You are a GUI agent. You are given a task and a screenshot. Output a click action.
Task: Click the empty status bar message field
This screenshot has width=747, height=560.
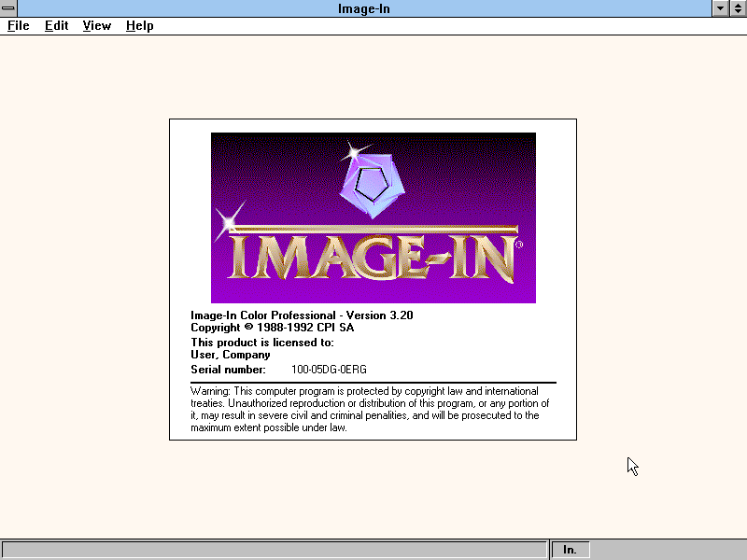pyautogui.click(x=274, y=550)
